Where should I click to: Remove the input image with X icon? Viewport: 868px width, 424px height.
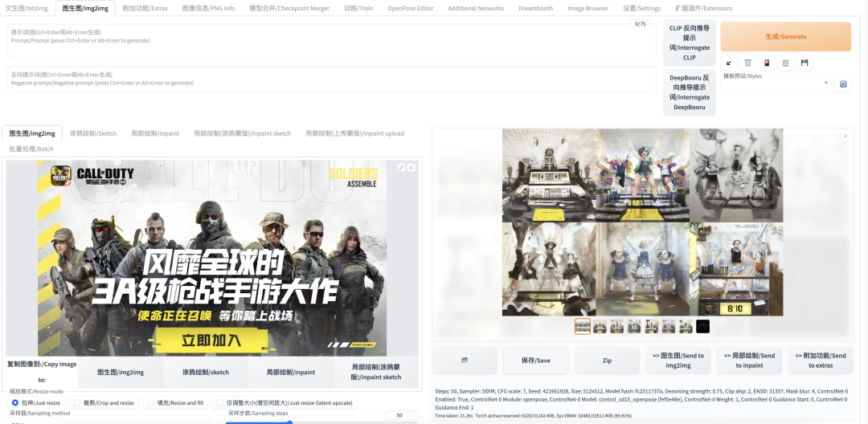pyautogui.click(x=411, y=168)
